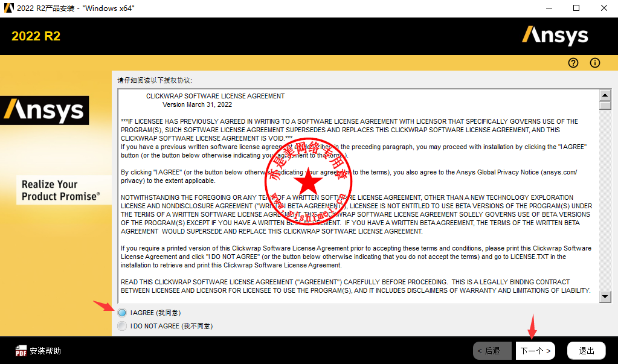Open the help question mark icon
The width and height of the screenshot is (618, 364).
point(573,63)
